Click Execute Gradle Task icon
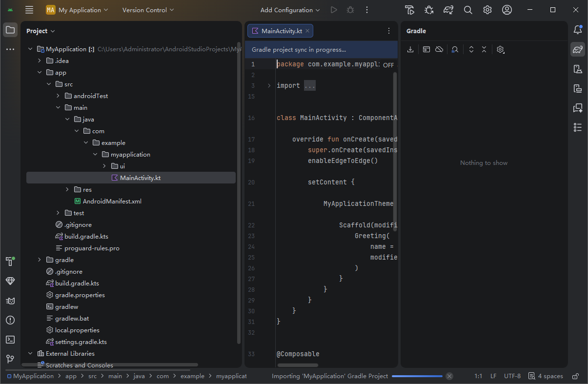The width and height of the screenshot is (588, 384). (426, 49)
